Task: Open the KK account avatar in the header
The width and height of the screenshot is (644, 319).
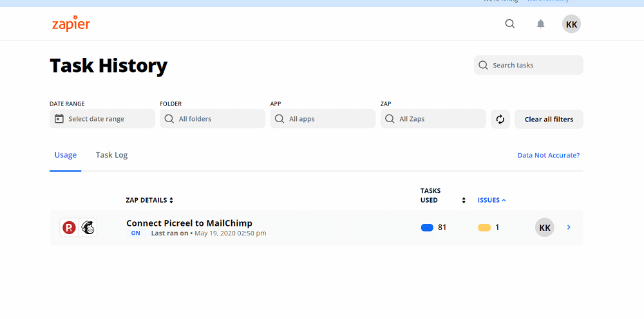Action: (x=571, y=24)
